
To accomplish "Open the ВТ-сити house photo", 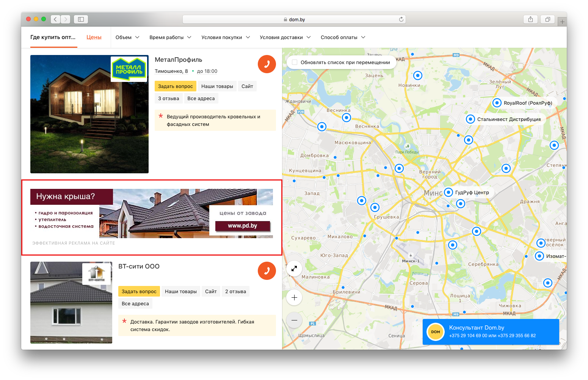I will coord(71,303).
